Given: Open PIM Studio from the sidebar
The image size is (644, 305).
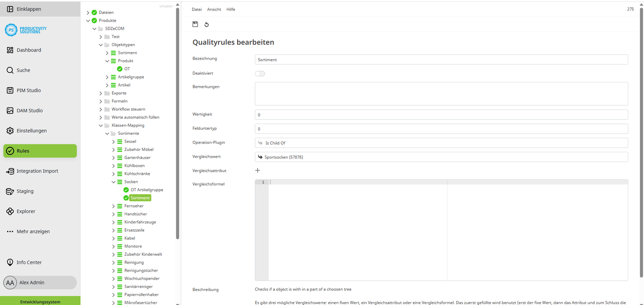Looking at the screenshot, I should click(x=28, y=90).
